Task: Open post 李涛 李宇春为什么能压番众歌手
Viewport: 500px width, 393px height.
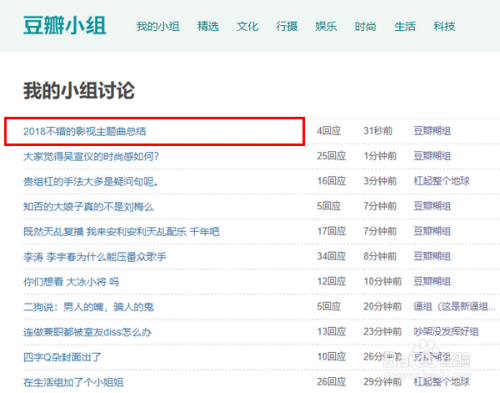Action: (95, 257)
